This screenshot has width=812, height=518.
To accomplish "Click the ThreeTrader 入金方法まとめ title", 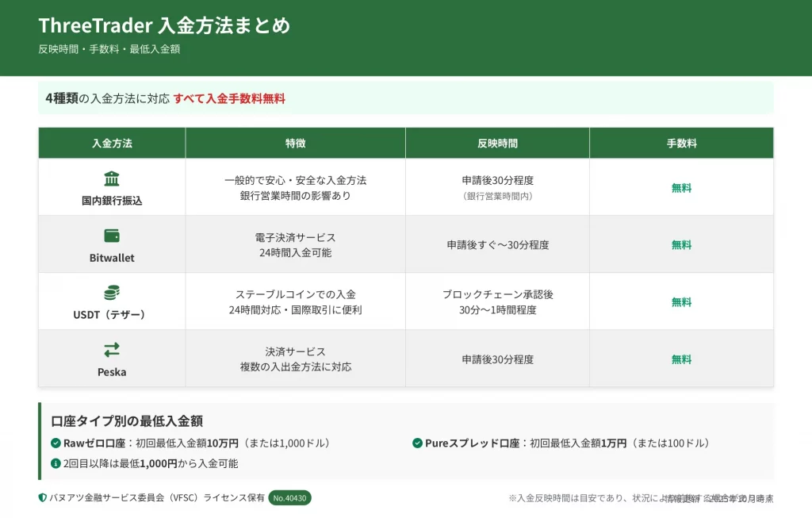I will coord(164,26).
